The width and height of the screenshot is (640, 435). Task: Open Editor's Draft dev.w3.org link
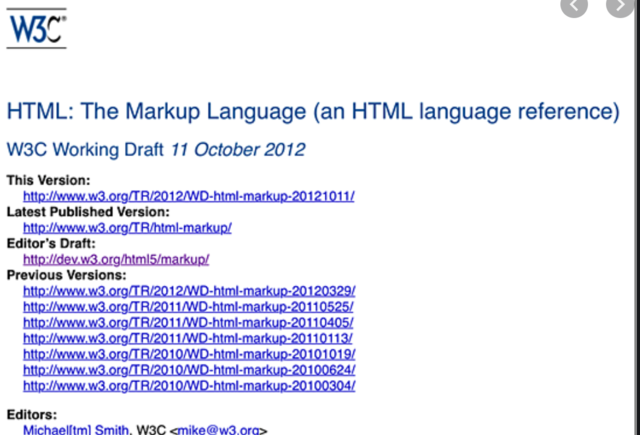(x=116, y=260)
